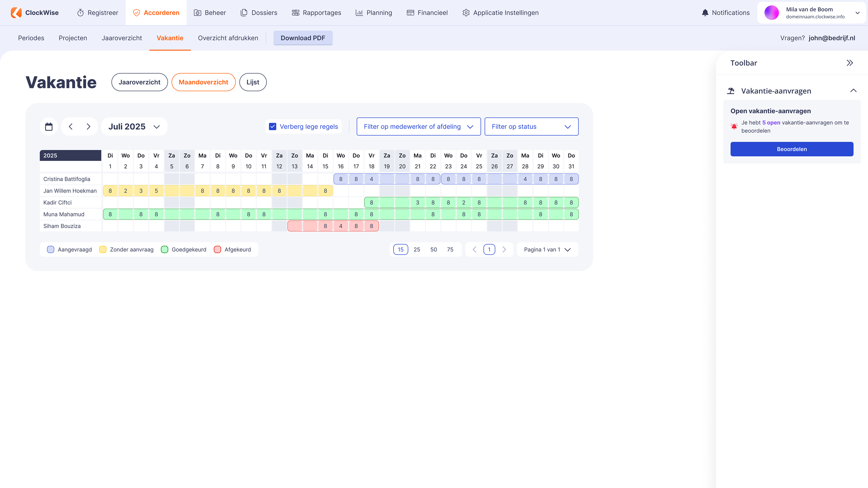Click the Afgekeurd red legend swatch
The height and width of the screenshot is (488, 868).
pos(218,249)
